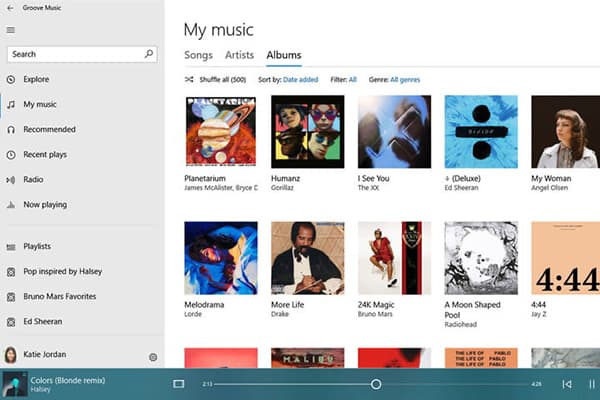Open the Recommended label in sidebar
This screenshot has width=600, height=400.
pyautogui.click(x=49, y=129)
